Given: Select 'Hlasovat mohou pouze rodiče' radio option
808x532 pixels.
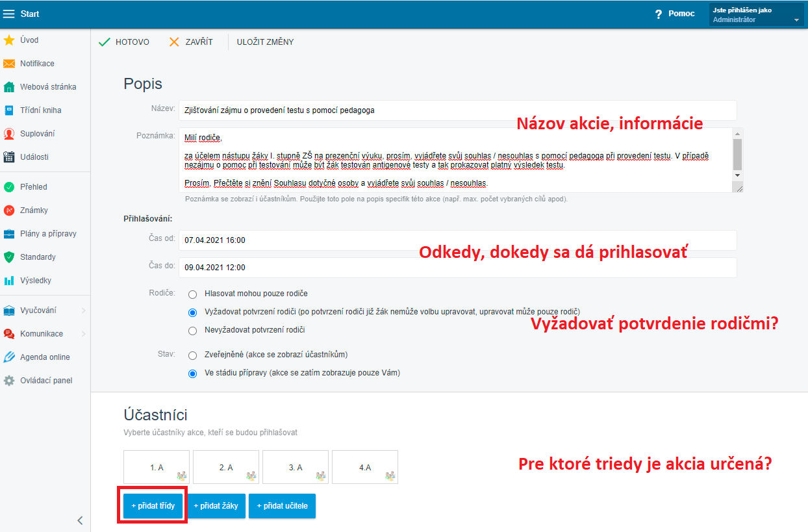Looking at the screenshot, I should coord(192,294).
